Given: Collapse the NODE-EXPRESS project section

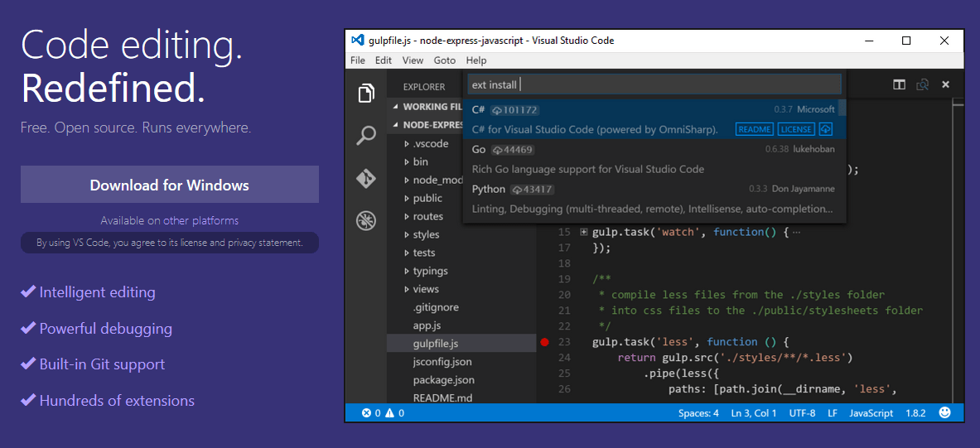Looking at the screenshot, I should pyautogui.click(x=396, y=125).
